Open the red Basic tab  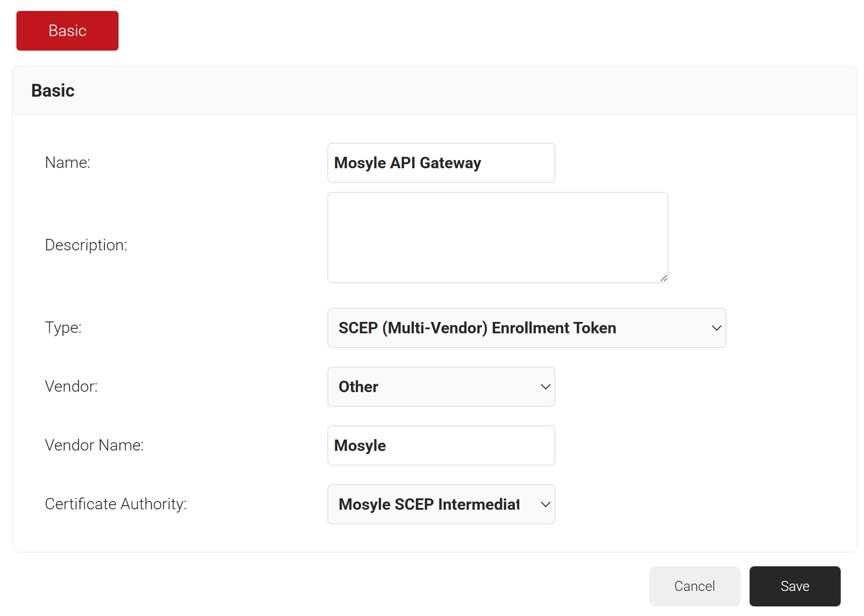coord(67,31)
